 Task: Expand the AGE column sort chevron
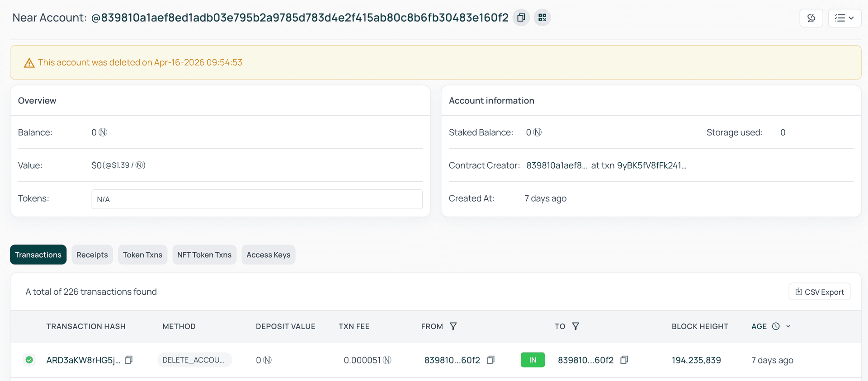click(x=788, y=326)
